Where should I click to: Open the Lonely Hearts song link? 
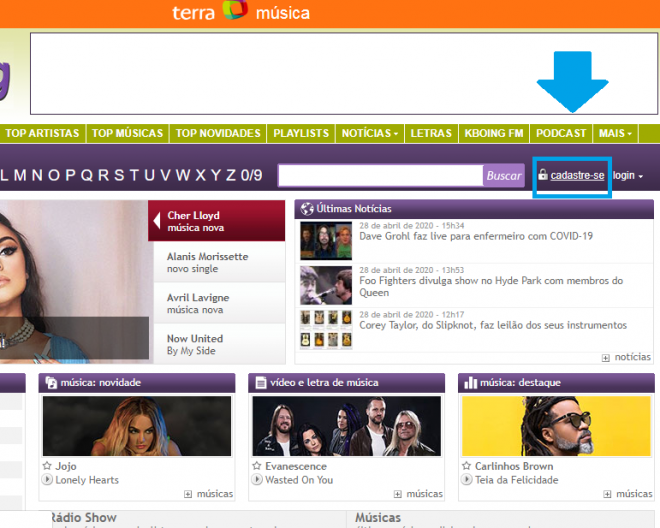coord(87,480)
